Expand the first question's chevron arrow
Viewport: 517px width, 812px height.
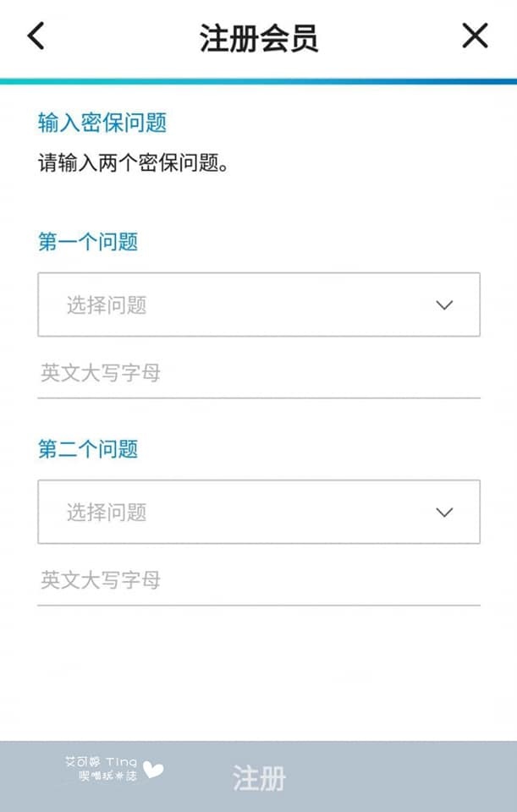444,305
